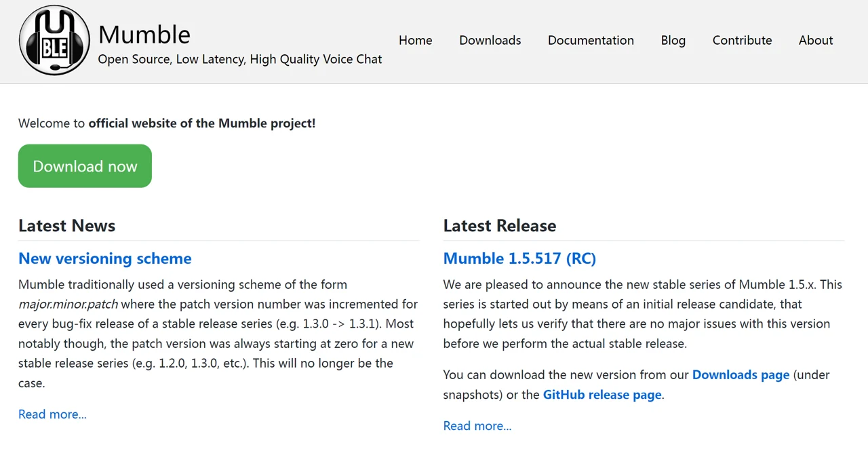Click the Mumble headset logo icon

[x=54, y=40]
